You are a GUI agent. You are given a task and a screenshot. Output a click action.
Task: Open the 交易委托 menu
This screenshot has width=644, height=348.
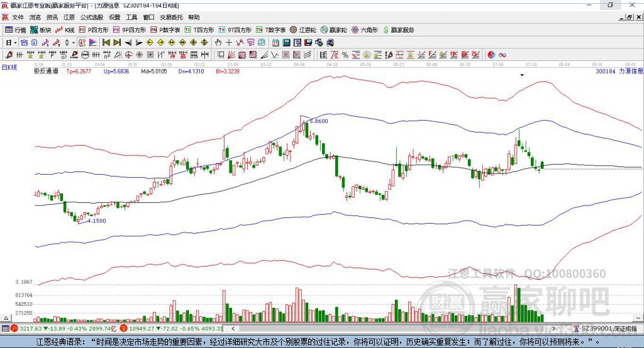[171, 17]
